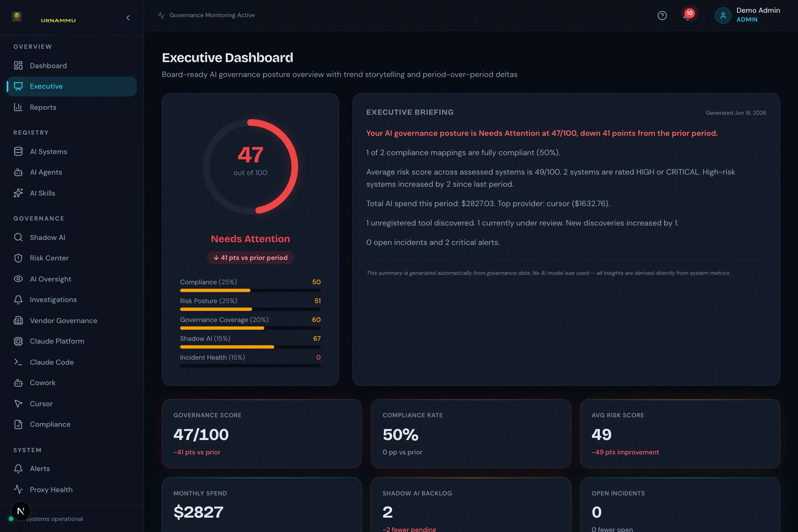Image resolution: width=798 pixels, height=532 pixels.
Task: Click the Risk Center shield icon
Action: click(x=18, y=258)
